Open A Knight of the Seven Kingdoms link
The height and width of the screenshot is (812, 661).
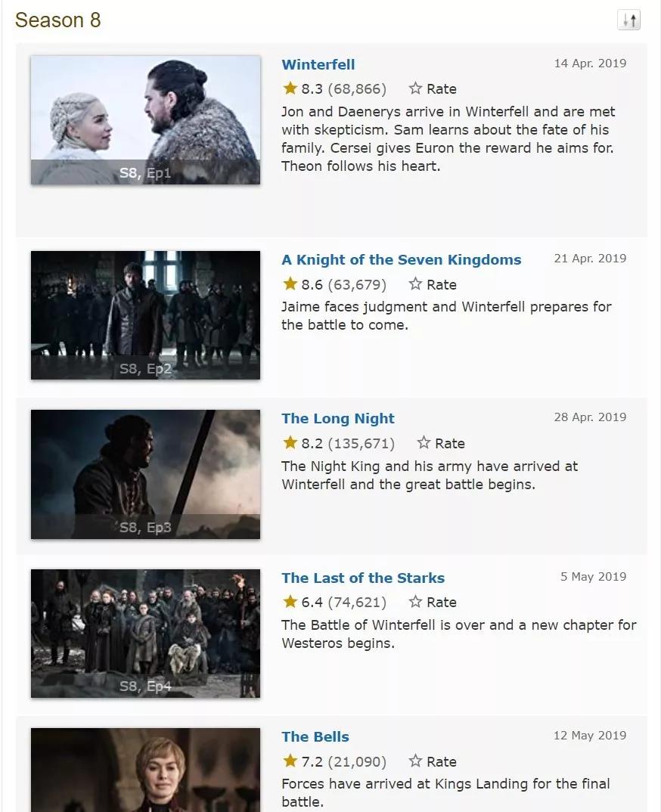click(x=402, y=260)
